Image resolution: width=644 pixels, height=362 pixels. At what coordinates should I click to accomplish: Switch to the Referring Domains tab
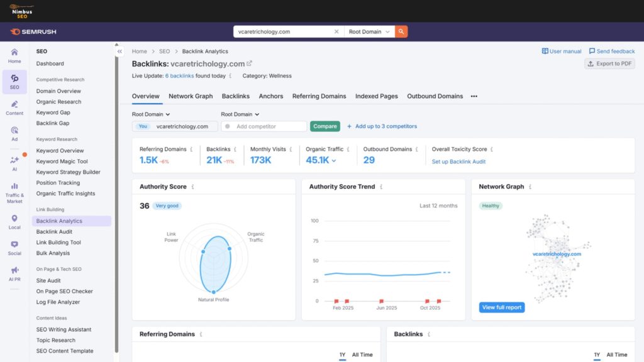click(x=319, y=96)
